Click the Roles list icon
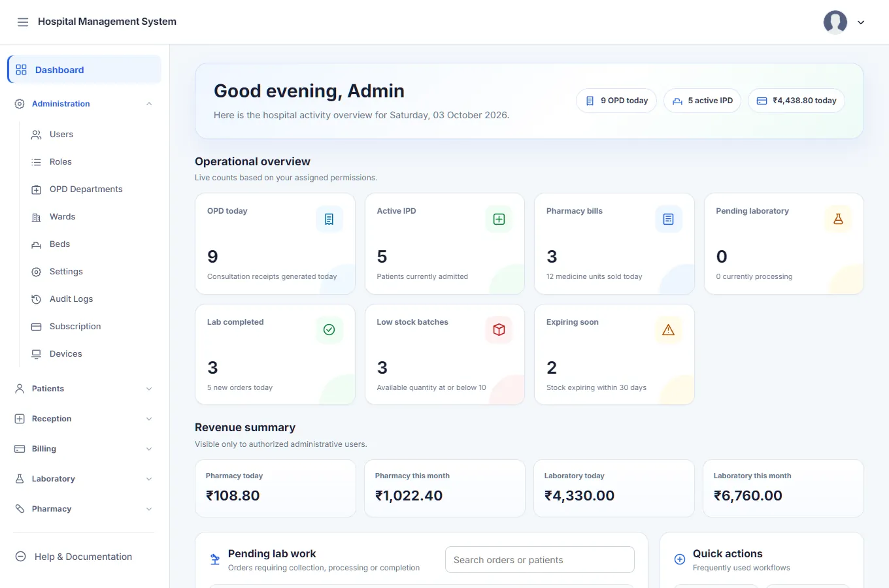The image size is (889, 588). 37,162
